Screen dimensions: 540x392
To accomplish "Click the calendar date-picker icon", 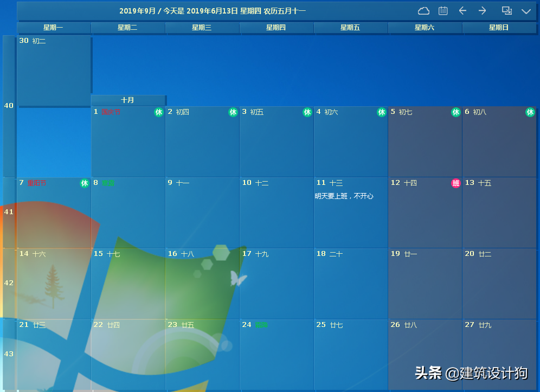I will tap(442, 10).
